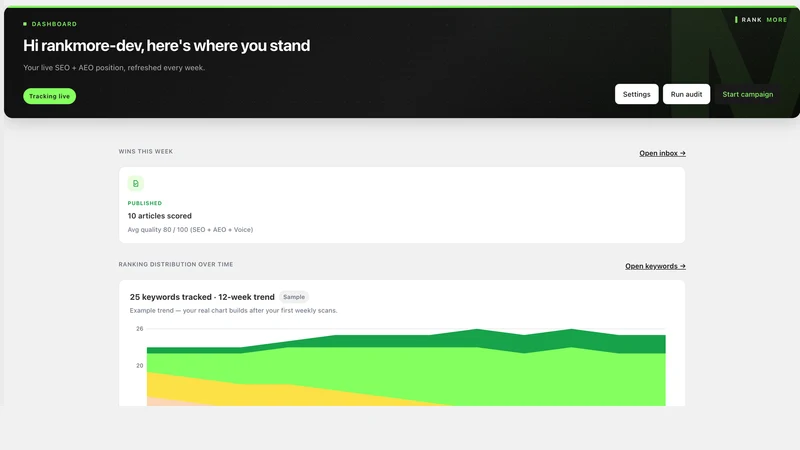
Task: Click the Run audit button
Action: pos(686,94)
